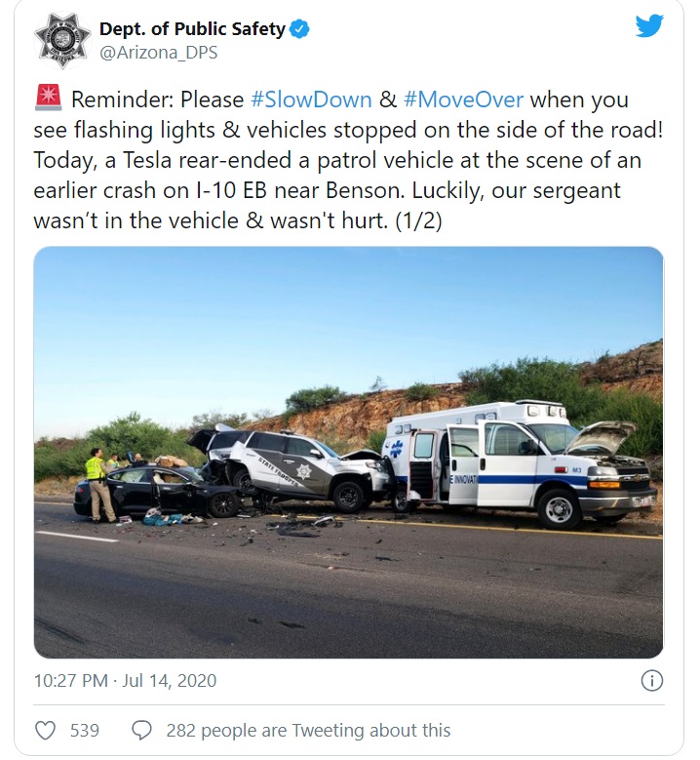The image size is (700, 760).
Task: Click the Dept. of Public Safety name
Action: [192, 29]
